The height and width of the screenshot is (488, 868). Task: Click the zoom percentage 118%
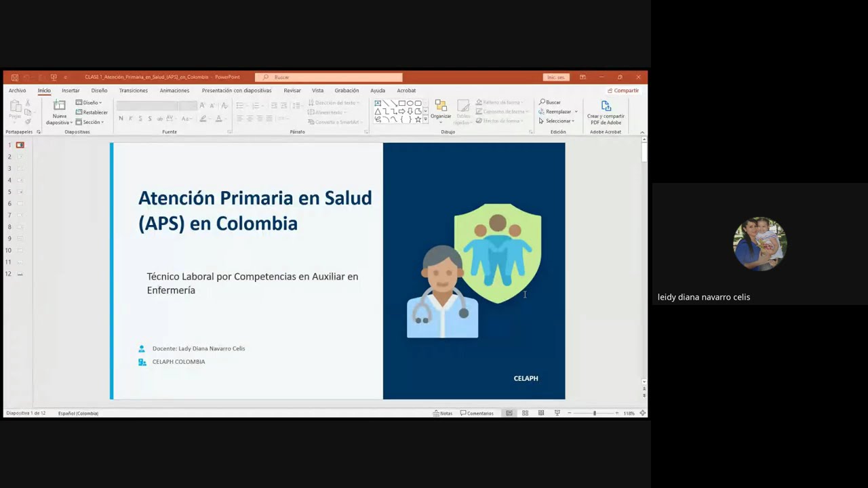tap(629, 413)
